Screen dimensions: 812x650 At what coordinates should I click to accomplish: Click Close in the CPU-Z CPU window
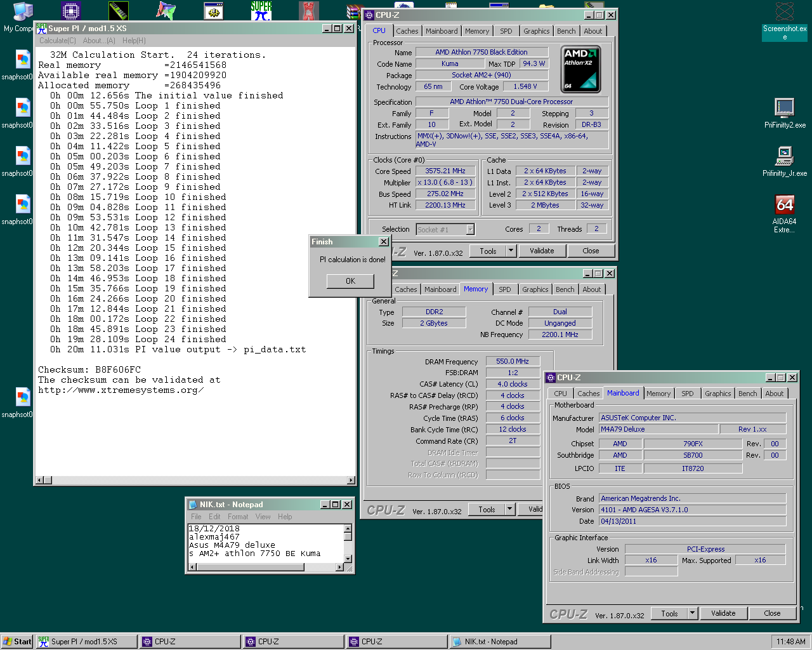pyautogui.click(x=591, y=251)
